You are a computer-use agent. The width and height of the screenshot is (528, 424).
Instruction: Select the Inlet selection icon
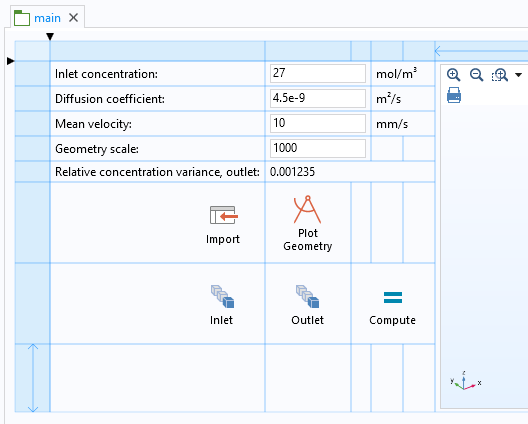coord(223,296)
